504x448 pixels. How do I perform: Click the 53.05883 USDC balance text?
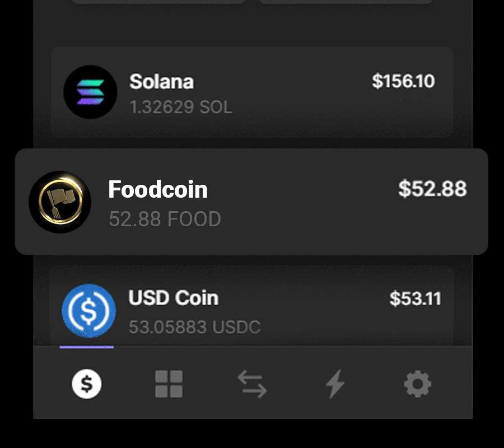pyautogui.click(x=194, y=327)
